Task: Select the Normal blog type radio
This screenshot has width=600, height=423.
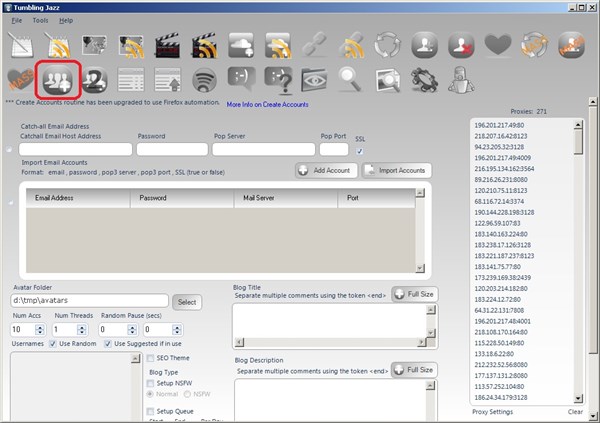Action: coord(150,394)
